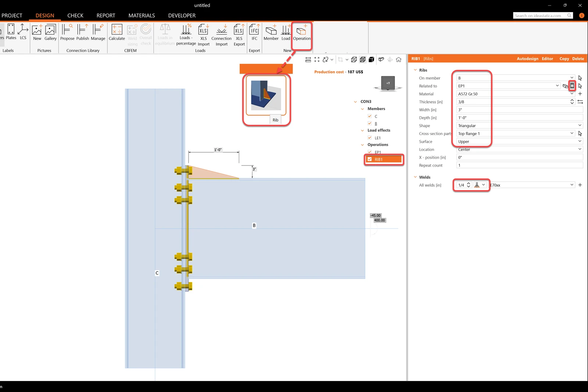This screenshot has height=392, width=588.
Task: Toggle checkbox for member B
Action: [x=370, y=123]
